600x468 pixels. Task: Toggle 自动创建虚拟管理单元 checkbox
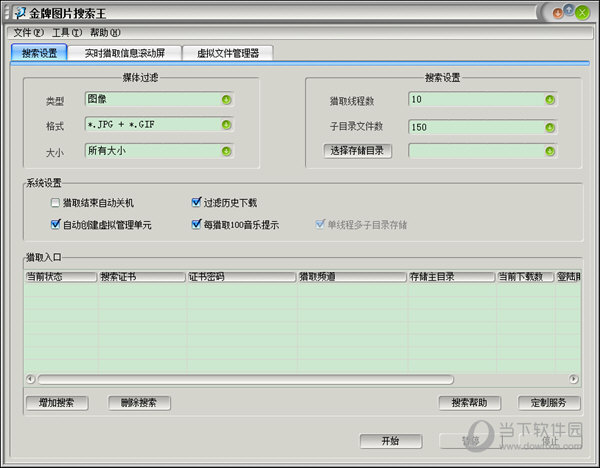coord(56,225)
